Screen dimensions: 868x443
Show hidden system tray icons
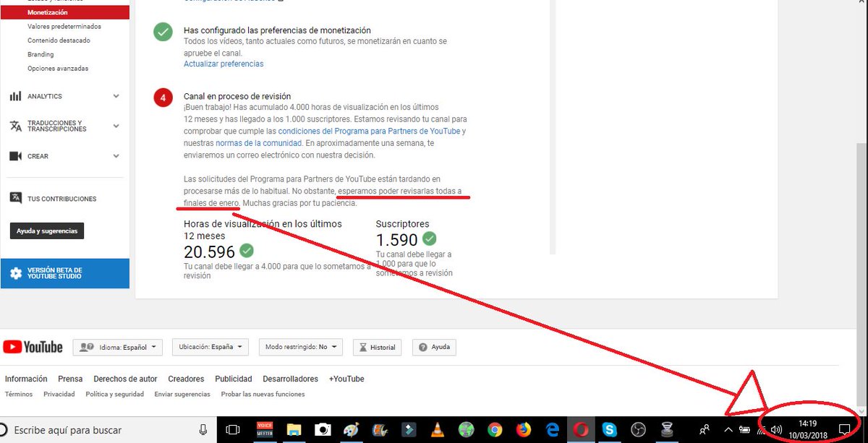tap(728, 431)
